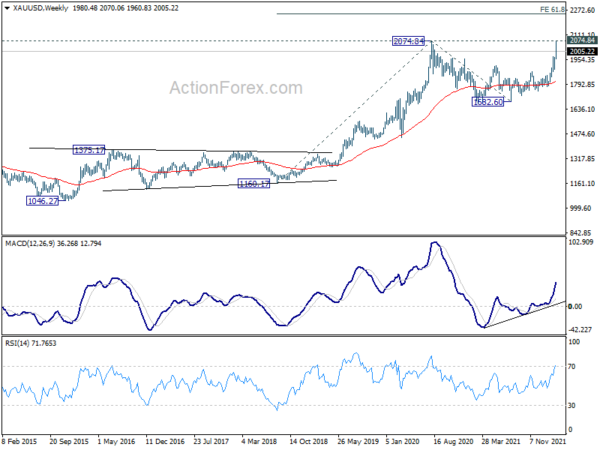Select the 2074.84 peak price label
The width and height of the screenshot is (600, 450).
tap(411, 41)
